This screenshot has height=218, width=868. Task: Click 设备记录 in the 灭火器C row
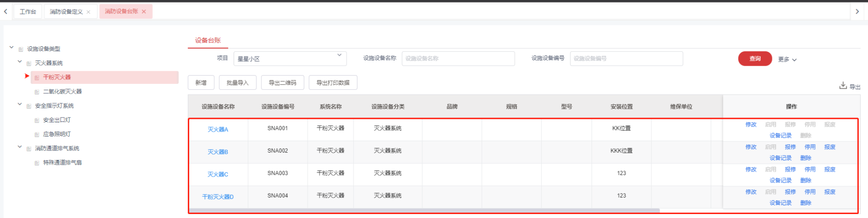pos(781,180)
